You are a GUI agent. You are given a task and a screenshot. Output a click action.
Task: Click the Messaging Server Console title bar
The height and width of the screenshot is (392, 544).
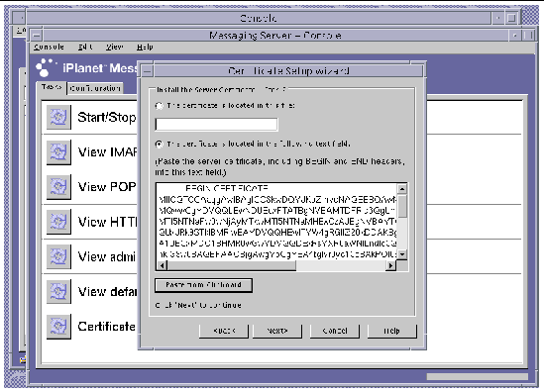tap(275, 36)
